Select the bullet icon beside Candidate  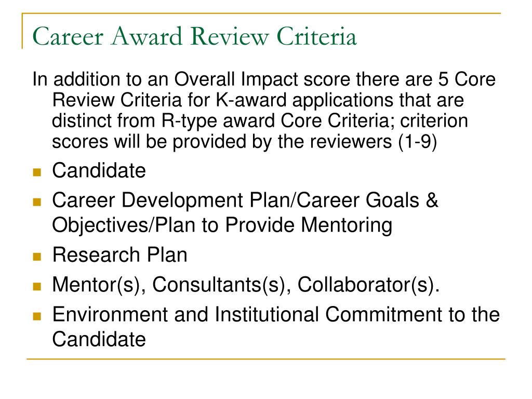pyautogui.click(x=37, y=172)
